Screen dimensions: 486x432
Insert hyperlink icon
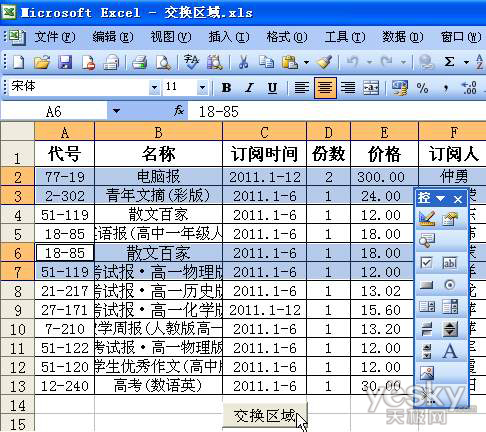coord(426,62)
